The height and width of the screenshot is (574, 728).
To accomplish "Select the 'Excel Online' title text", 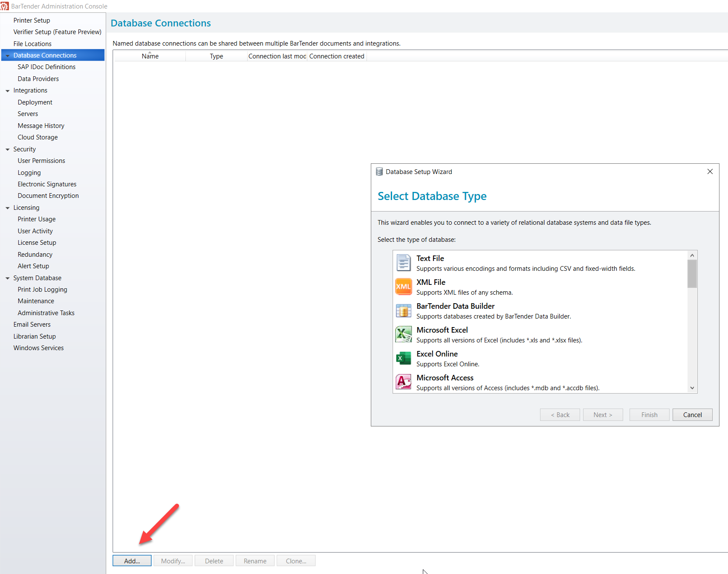I will pos(437,354).
